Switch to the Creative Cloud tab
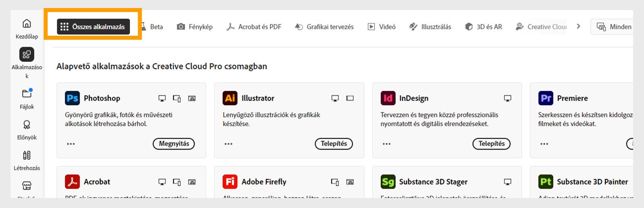 [x=541, y=27]
